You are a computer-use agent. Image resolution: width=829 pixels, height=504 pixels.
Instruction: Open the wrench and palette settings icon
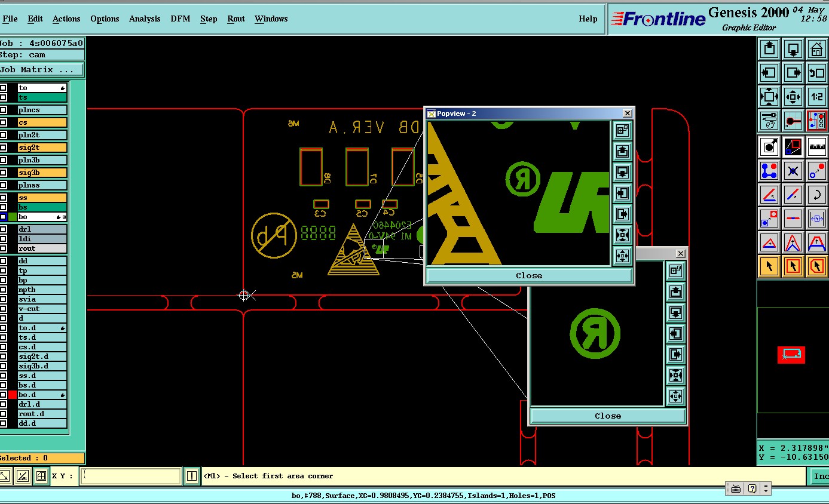(769, 120)
